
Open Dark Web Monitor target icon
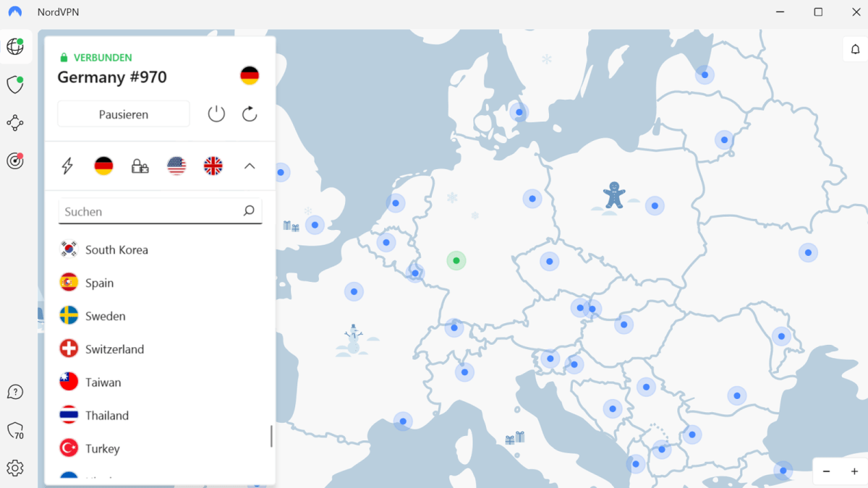point(15,160)
